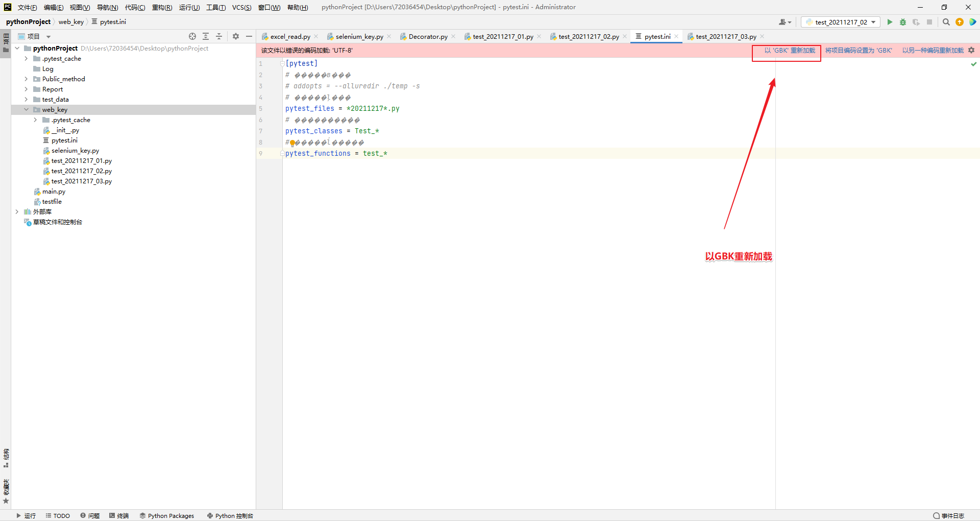Open the Python Packages tool window
Viewport: 980px width, 521px height.
167,516
